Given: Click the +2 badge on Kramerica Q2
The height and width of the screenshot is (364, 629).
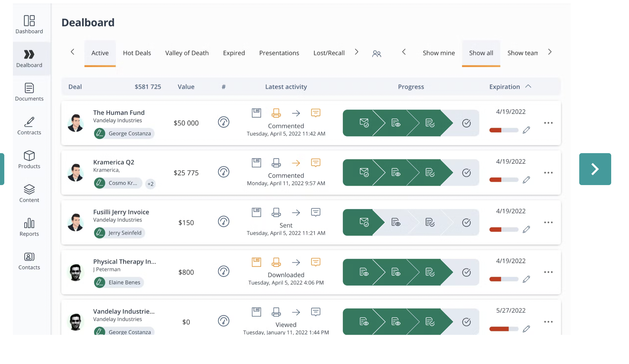Looking at the screenshot, I should pos(150,184).
